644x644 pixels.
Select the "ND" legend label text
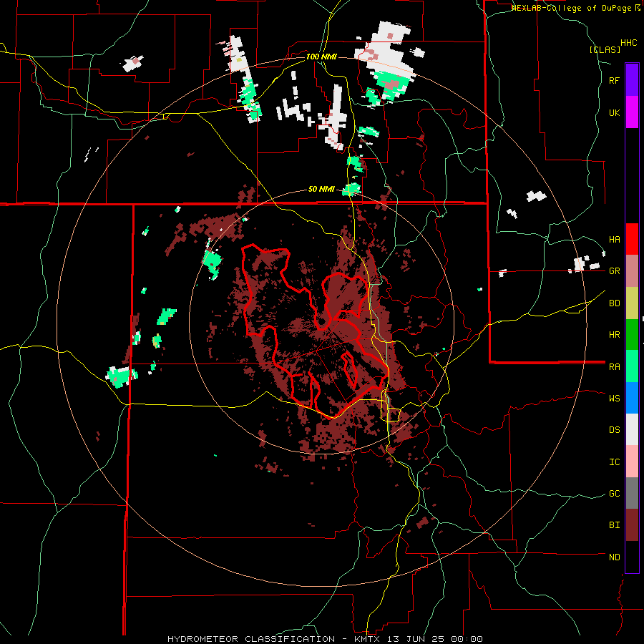coord(614,557)
